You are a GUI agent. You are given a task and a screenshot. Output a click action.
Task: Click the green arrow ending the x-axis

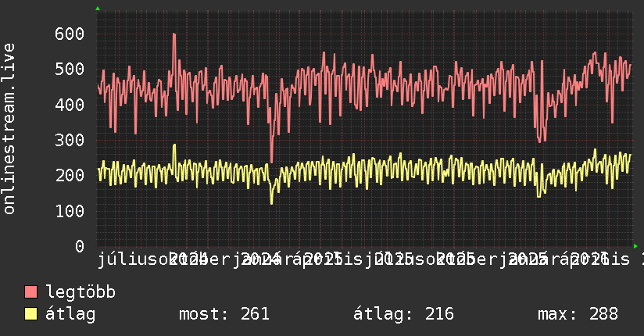point(635,246)
